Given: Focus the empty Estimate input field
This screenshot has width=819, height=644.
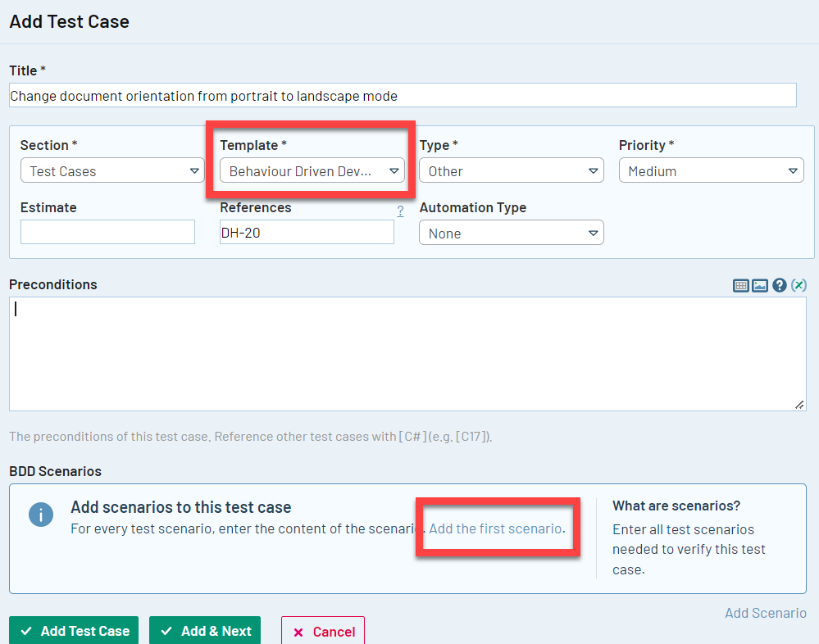Looking at the screenshot, I should pos(107,233).
